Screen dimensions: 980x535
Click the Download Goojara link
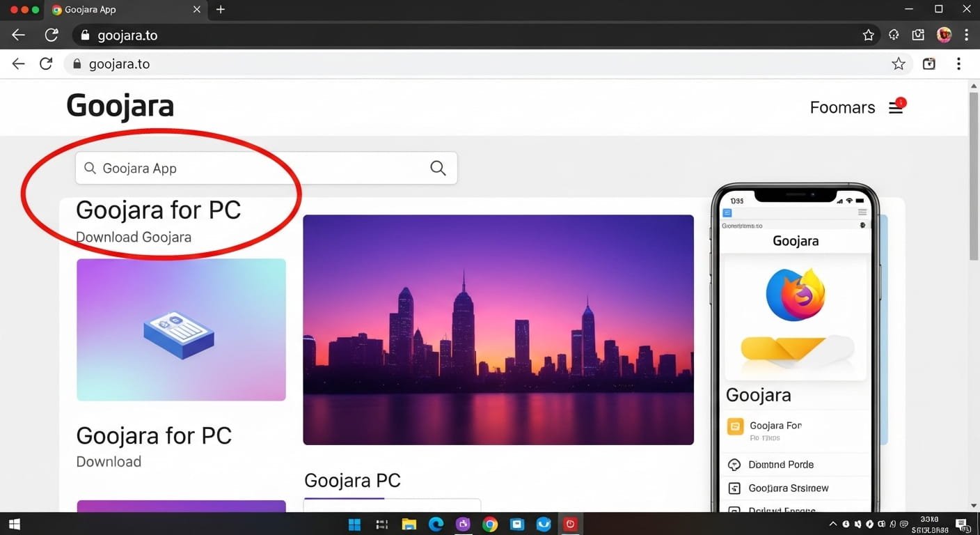pos(134,237)
